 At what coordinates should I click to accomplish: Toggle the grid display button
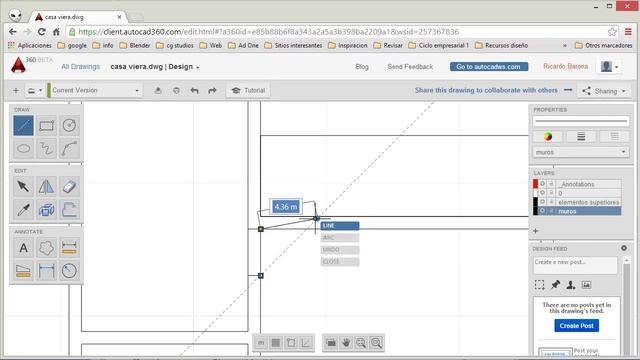tap(276, 343)
